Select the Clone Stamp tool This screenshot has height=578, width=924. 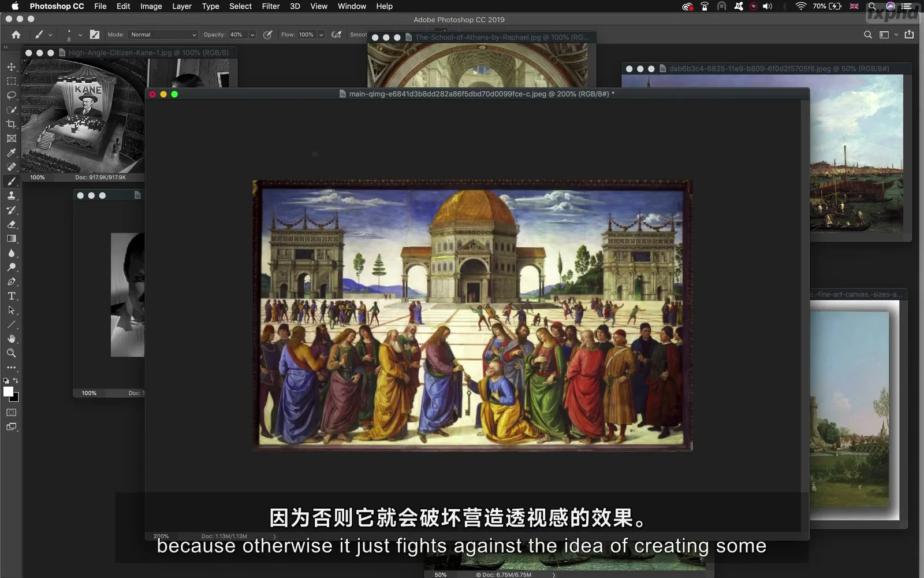pyautogui.click(x=11, y=196)
